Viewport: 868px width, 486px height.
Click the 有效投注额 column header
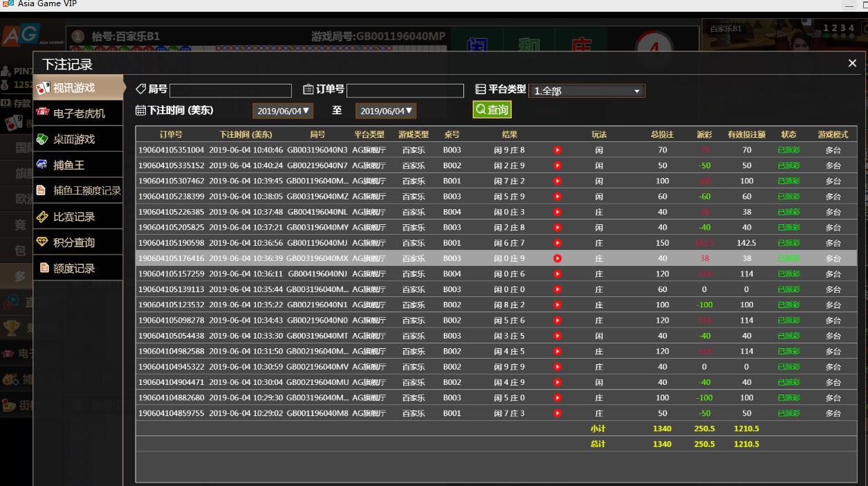tap(746, 134)
